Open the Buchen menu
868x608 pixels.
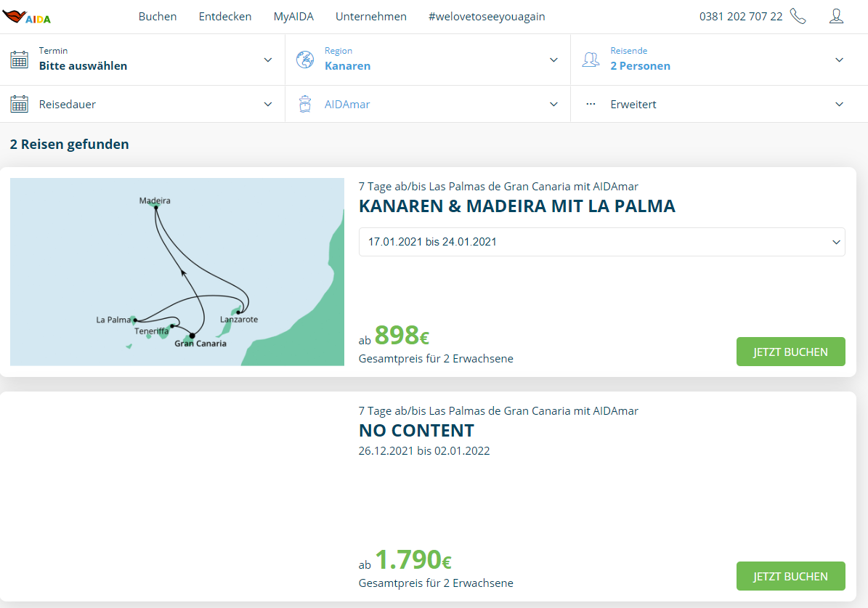pos(158,16)
